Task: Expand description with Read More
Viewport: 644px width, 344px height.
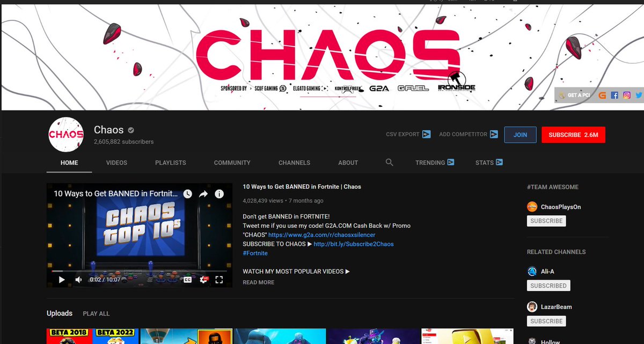Action: [x=258, y=282]
